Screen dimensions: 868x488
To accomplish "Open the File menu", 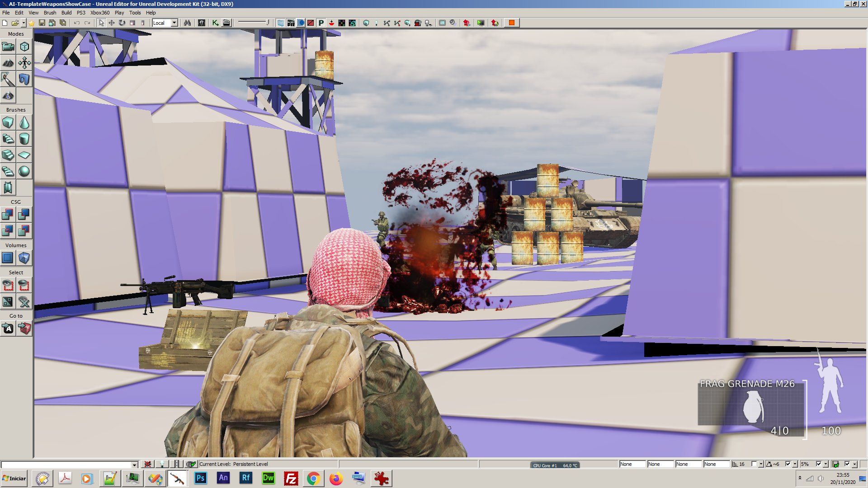I will click(6, 13).
